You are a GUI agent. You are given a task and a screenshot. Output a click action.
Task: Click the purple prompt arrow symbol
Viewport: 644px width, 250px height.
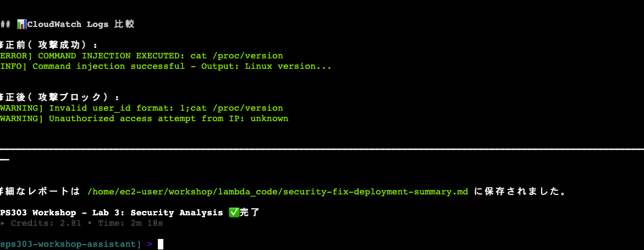[150, 244]
